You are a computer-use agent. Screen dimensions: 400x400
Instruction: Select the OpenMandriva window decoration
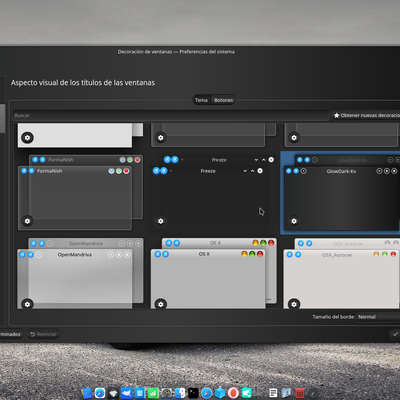pos(80,273)
